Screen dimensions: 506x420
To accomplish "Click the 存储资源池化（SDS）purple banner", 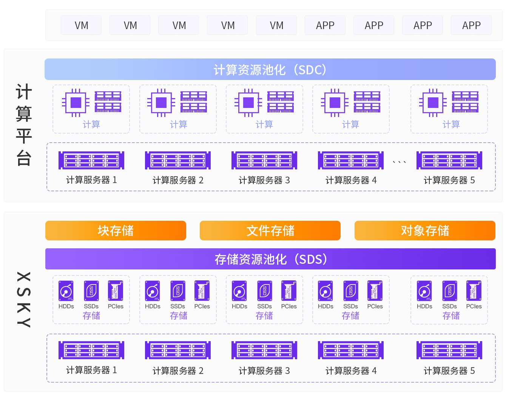I will [270, 259].
